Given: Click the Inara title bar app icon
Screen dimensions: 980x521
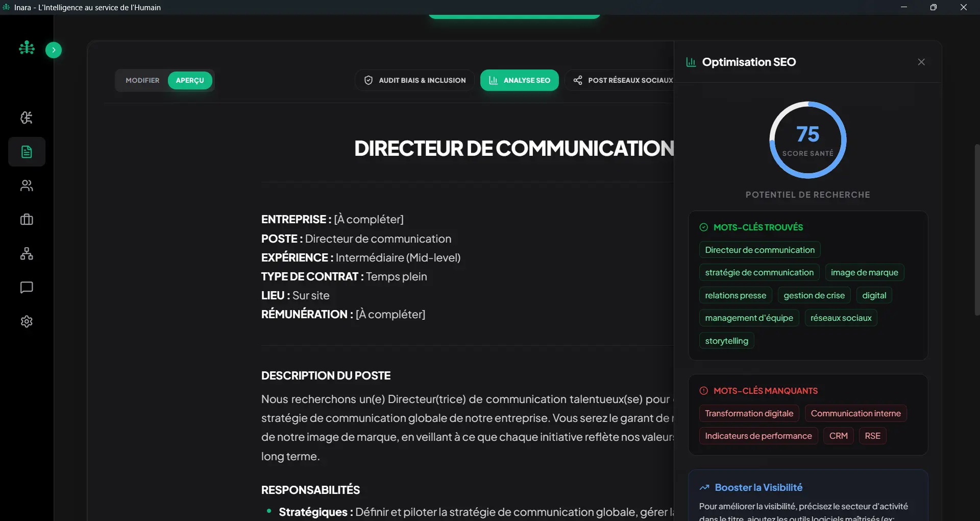Looking at the screenshot, I should click(7, 7).
